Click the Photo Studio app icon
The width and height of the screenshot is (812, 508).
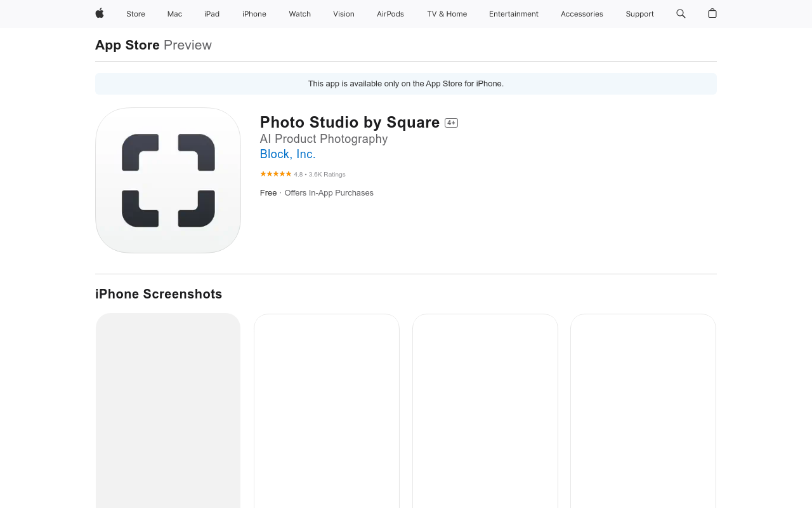[168, 180]
